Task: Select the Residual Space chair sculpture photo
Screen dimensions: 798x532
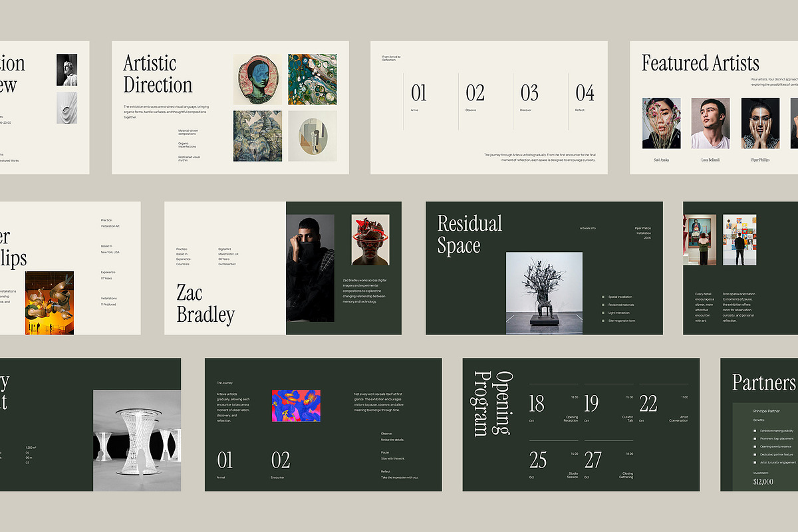Action: (544, 293)
